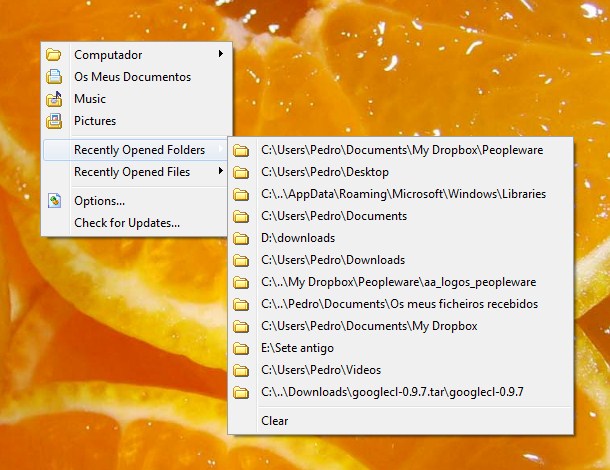610x470 pixels.
Task: Open the Computador menu entry
Action: click(136, 55)
